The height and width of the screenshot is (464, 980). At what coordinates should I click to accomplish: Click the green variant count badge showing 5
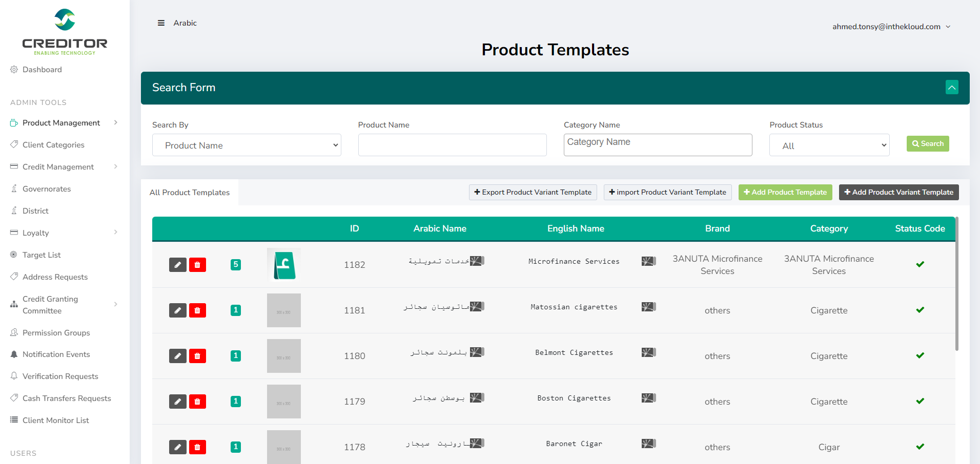pyautogui.click(x=236, y=265)
